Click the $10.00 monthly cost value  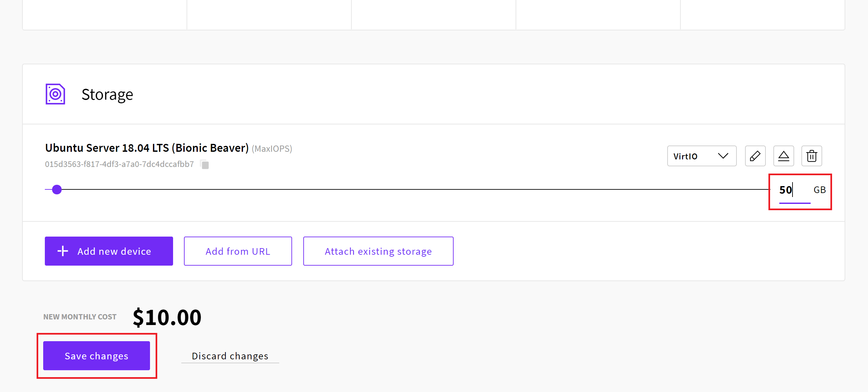tap(167, 317)
